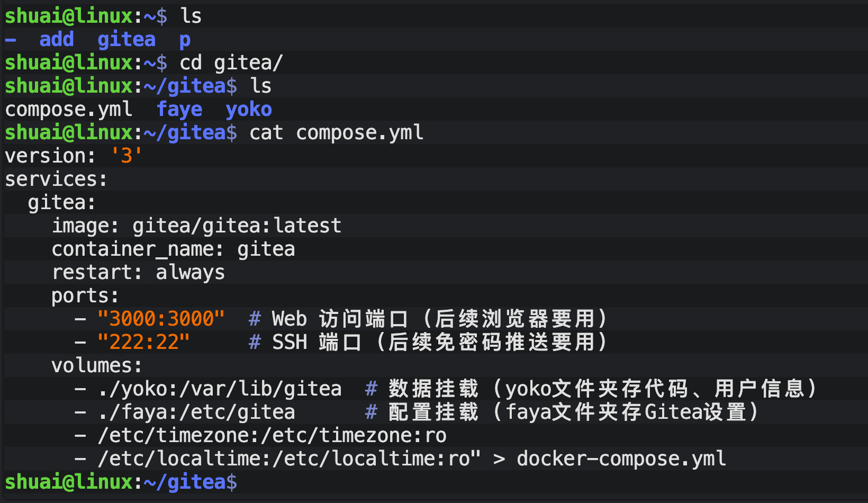The image size is (868, 503).
Task: Click the last empty shell prompt line
Action: click(x=121, y=482)
